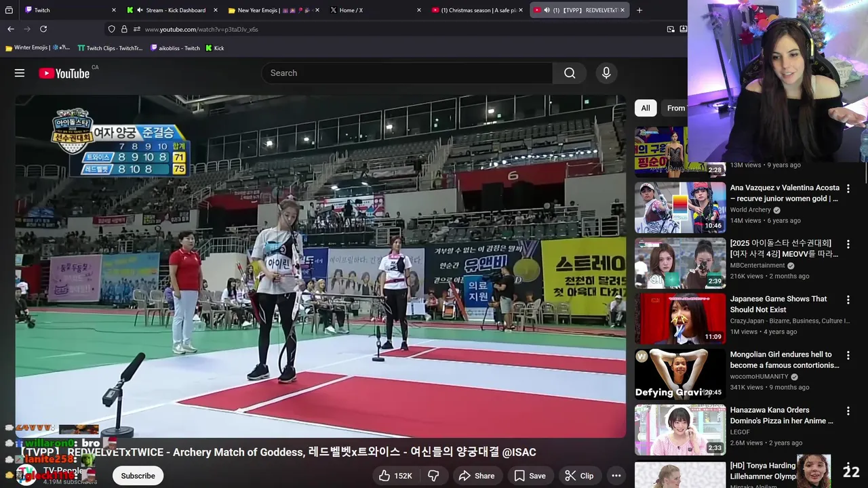
Task: Create a clip of the video
Action: pyautogui.click(x=579, y=476)
